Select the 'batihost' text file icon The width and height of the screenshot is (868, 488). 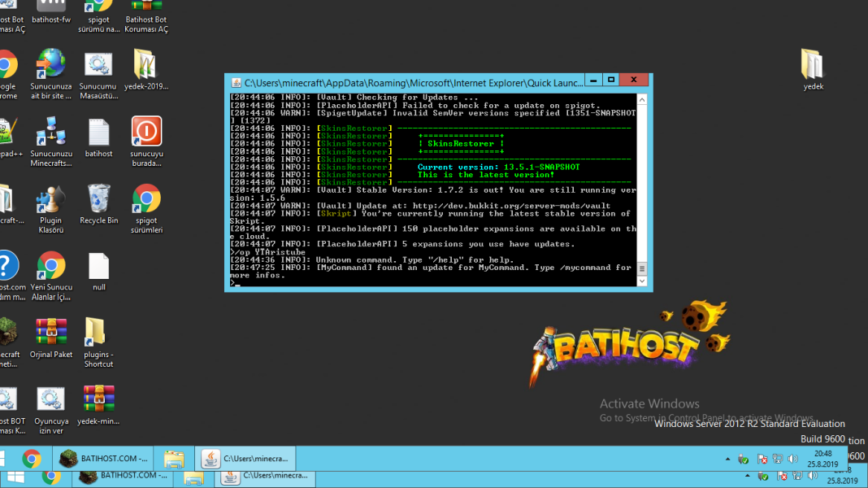[x=98, y=137]
